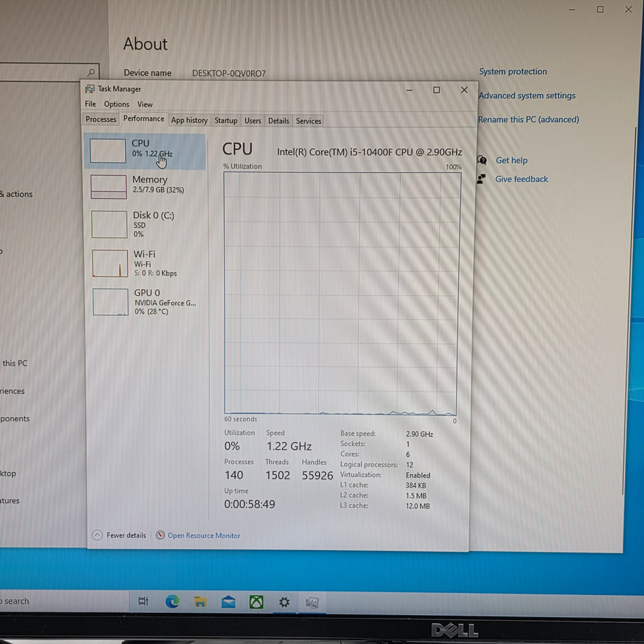The height and width of the screenshot is (644, 644).
Task: Click the Disk 0 graph thumbnail
Action: [109, 224]
